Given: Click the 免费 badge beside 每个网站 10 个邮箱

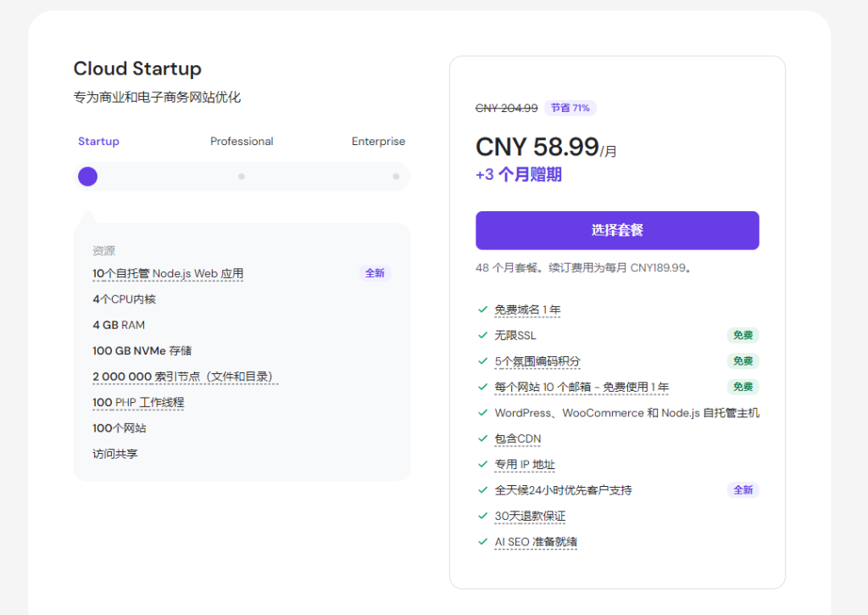Looking at the screenshot, I should [743, 387].
